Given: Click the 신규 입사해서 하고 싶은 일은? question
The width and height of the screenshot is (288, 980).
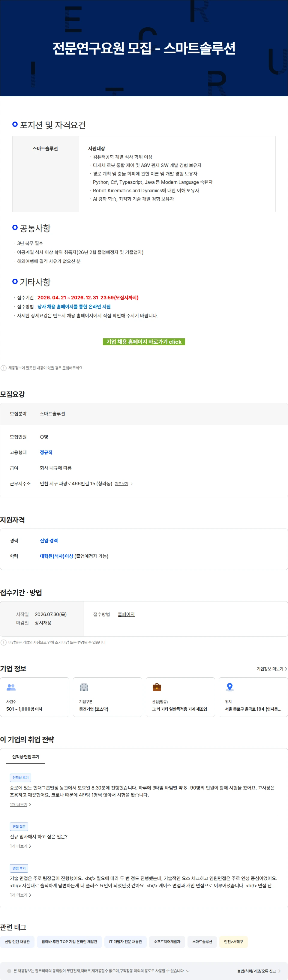Looking at the screenshot, I should click(x=38, y=836).
